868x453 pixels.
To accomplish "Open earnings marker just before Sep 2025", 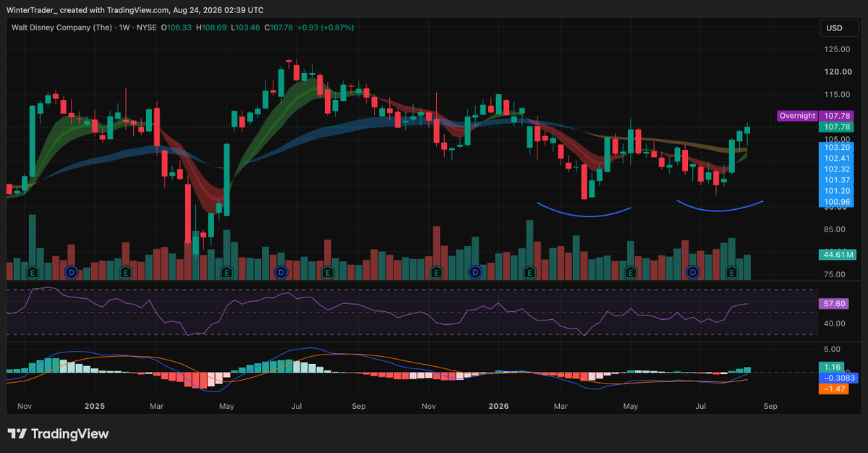I will (327, 272).
